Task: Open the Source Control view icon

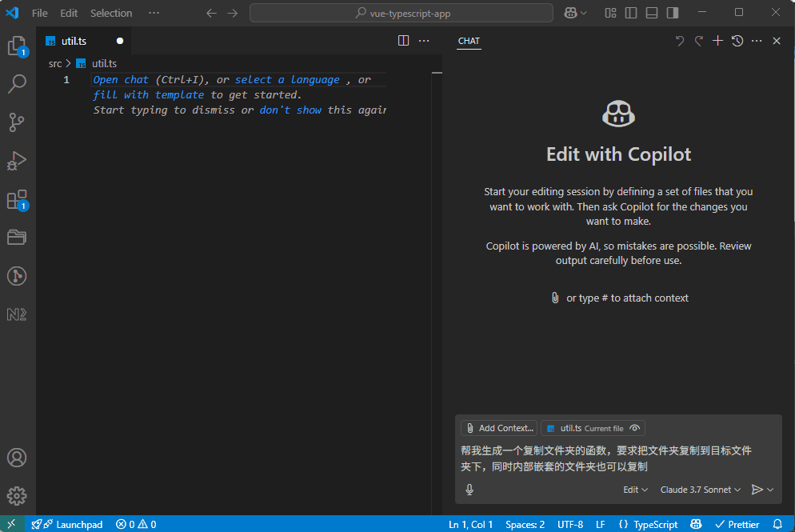Action: point(18,122)
